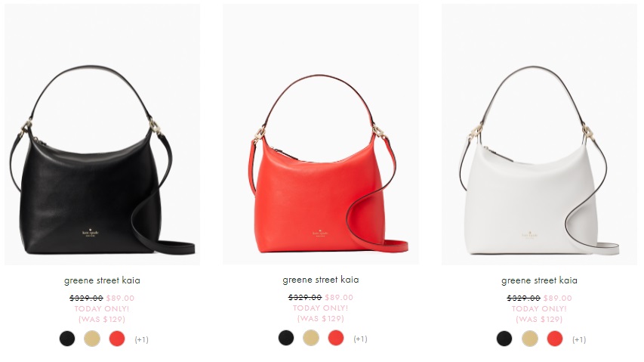
Task: Open the white greene street kaia image
Action: click(540, 135)
